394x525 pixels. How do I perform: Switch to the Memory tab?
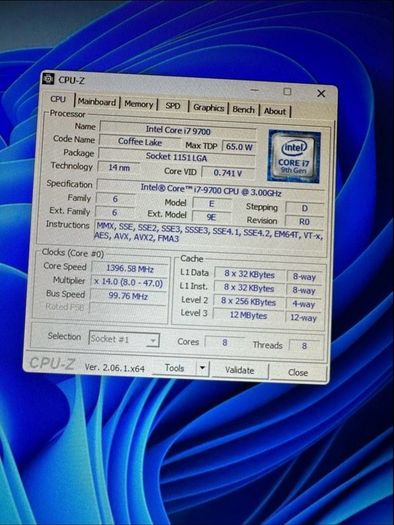139,104
